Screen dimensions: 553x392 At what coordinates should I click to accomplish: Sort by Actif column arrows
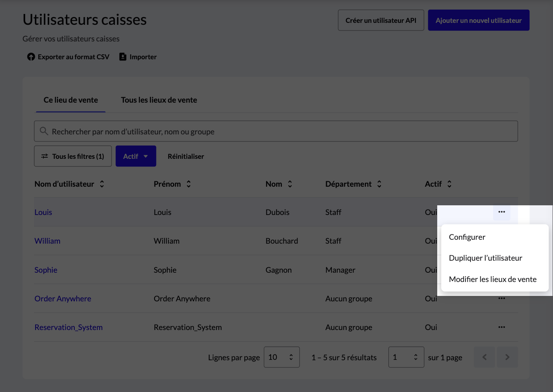click(449, 184)
